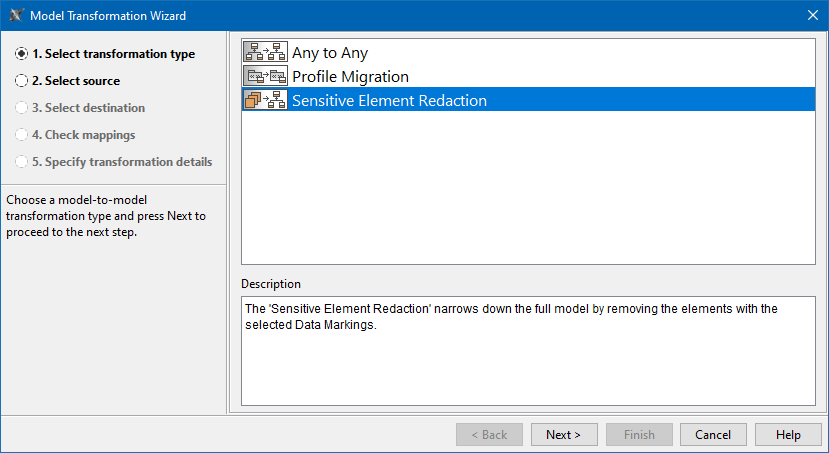829x453 pixels.
Task: Select step 1 Select transformation type radio
Action: coord(22,54)
